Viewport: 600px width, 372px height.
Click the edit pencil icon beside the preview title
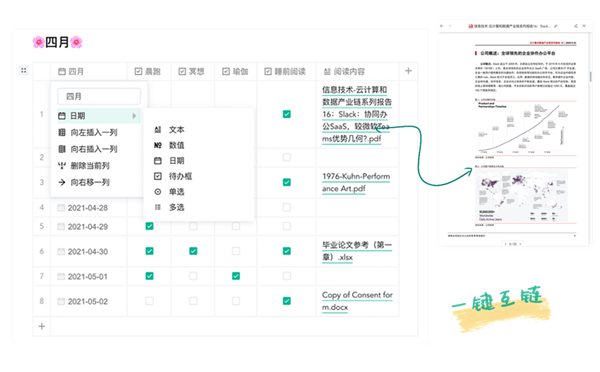point(556,26)
